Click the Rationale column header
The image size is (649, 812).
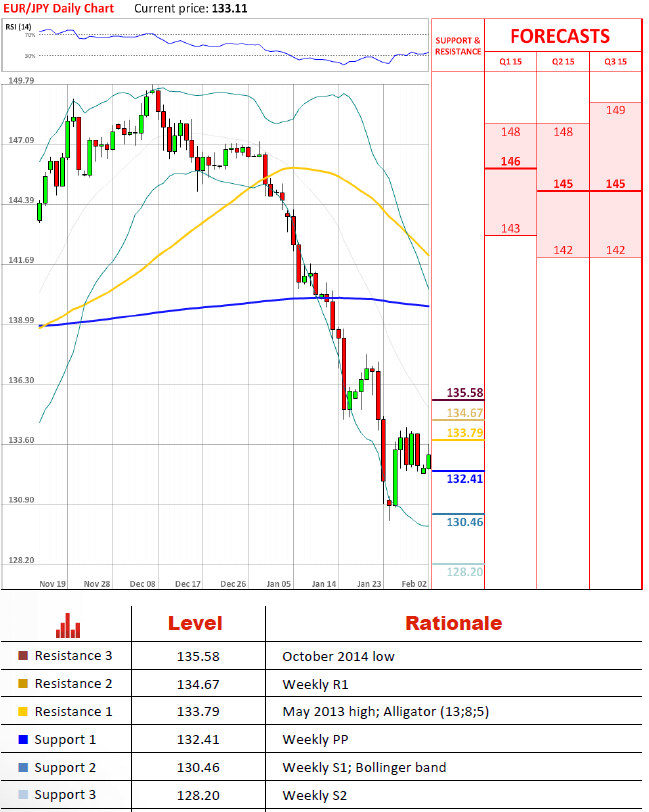[453, 624]
